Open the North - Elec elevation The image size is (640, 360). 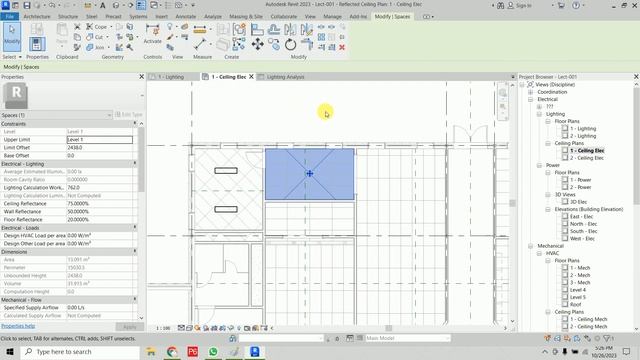point(583,224)
